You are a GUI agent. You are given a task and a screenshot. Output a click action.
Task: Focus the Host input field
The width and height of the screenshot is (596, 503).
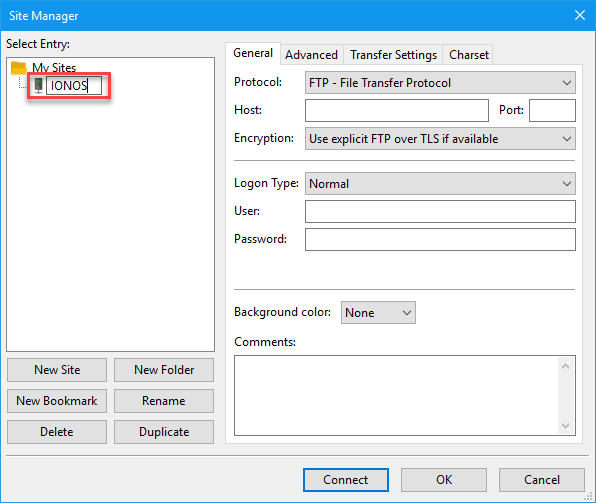397,111
